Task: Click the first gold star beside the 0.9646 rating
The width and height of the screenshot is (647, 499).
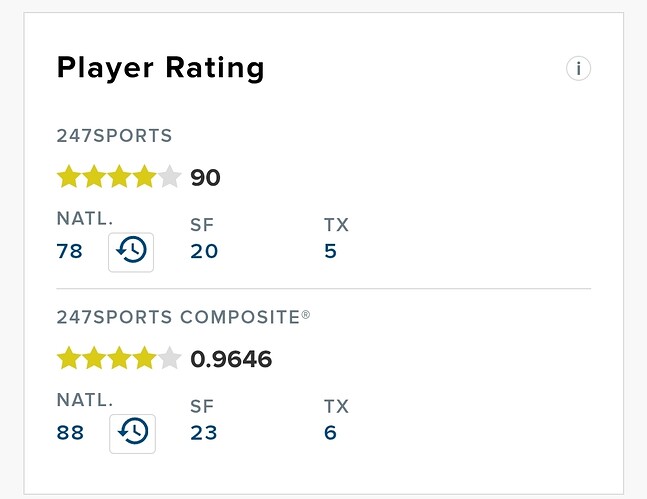Action: (x=69, y=358)
